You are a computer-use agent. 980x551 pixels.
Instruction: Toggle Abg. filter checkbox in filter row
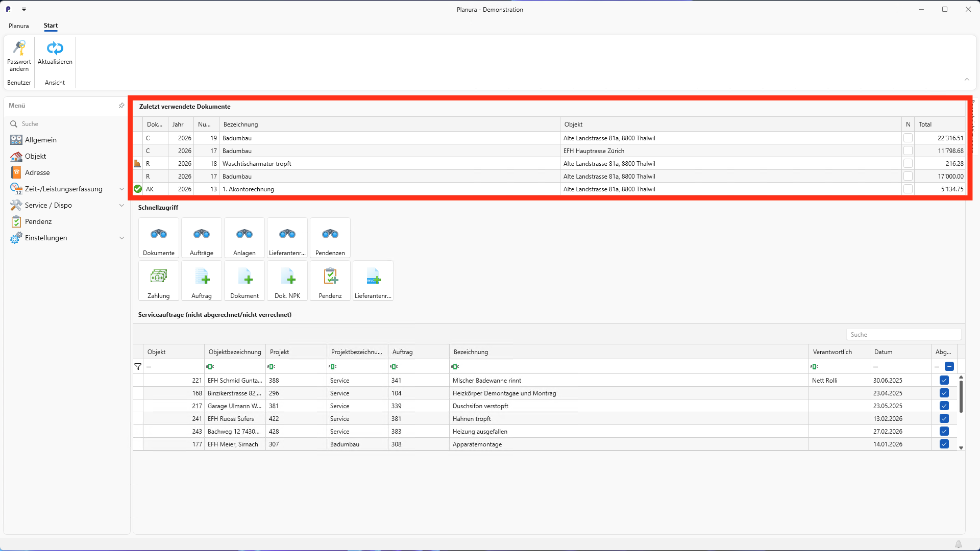click(x=949, y=366)
